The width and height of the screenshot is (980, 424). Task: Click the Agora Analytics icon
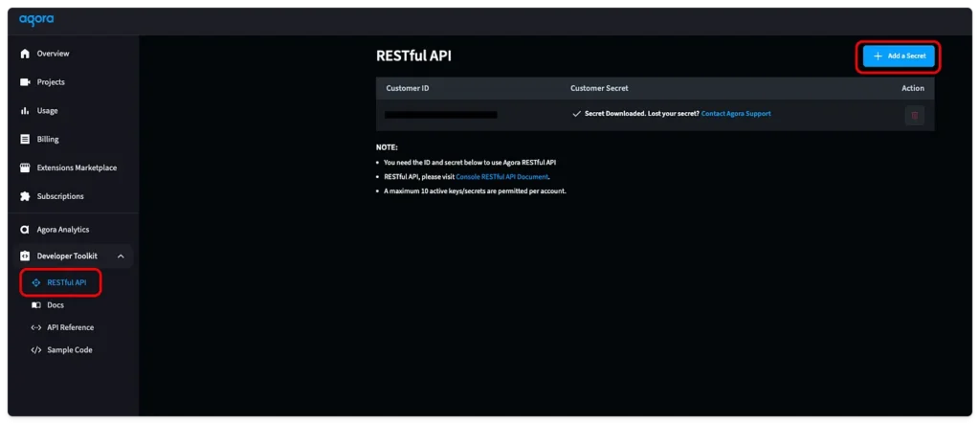coord(25,230)
